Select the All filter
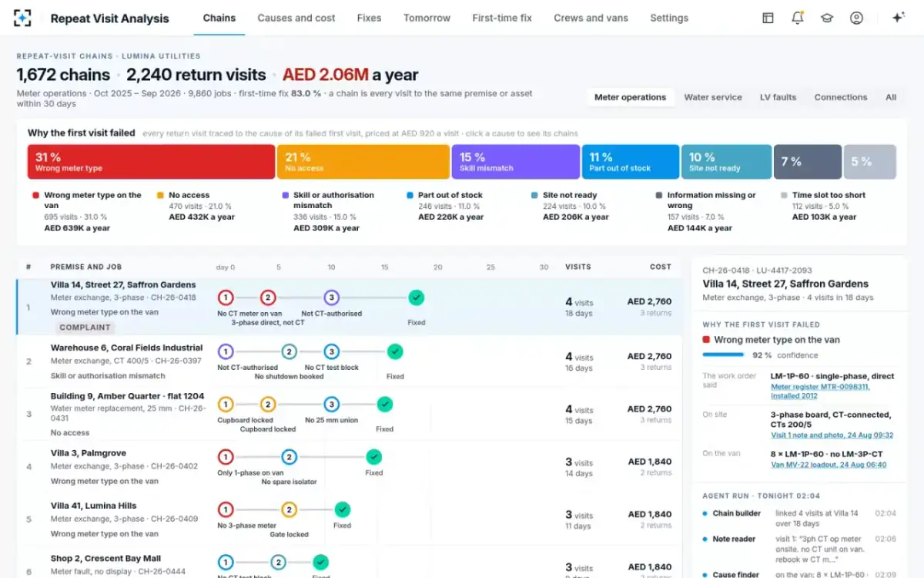 tap(891, 97)
